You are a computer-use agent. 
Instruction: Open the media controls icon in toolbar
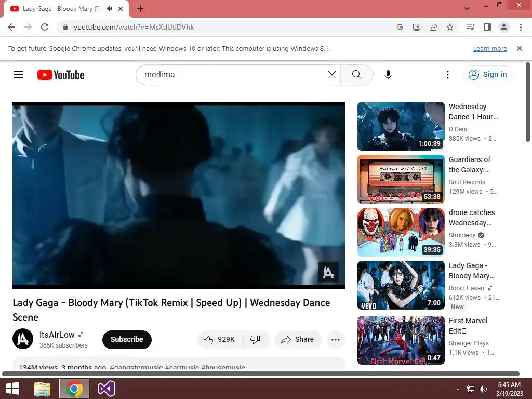coord(470,27)
